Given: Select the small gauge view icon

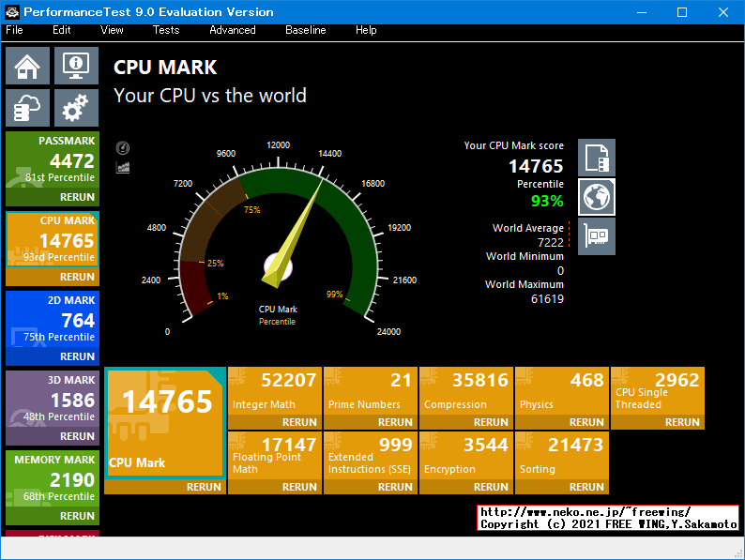Looking at the screenshot, I should coord(122,148).
